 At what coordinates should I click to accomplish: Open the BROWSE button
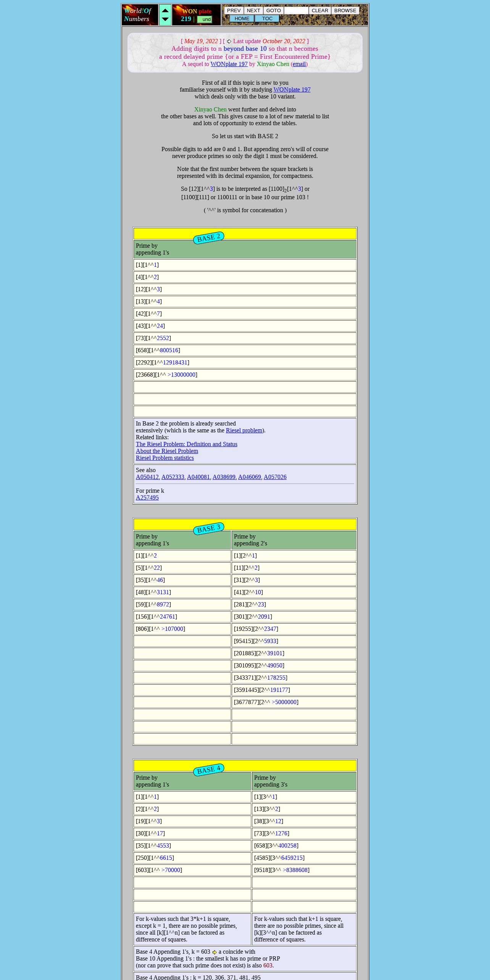click(345, 11)
